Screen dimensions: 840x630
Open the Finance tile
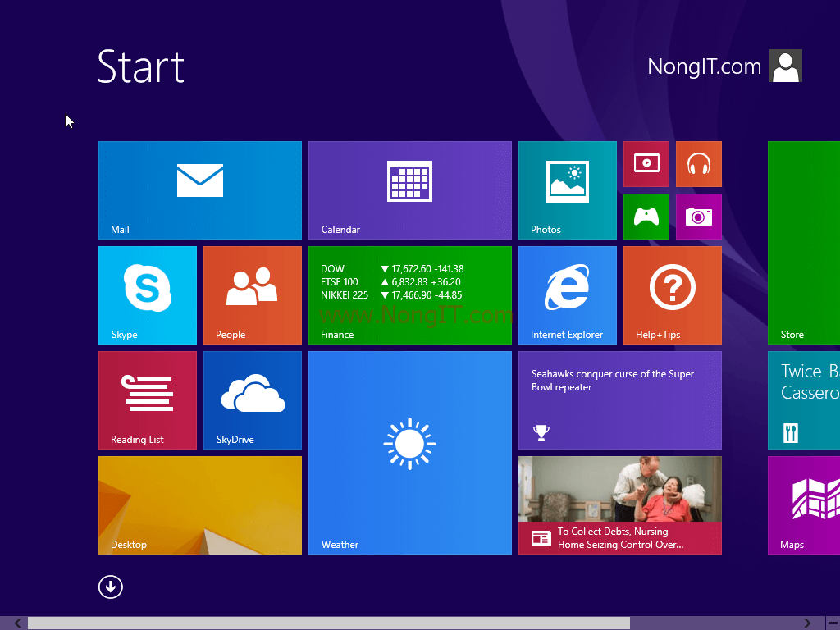(x=410, y=295)
